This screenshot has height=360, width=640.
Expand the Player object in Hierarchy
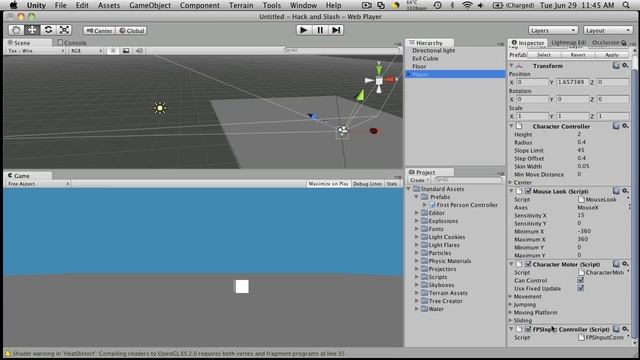tap(409, 74)
